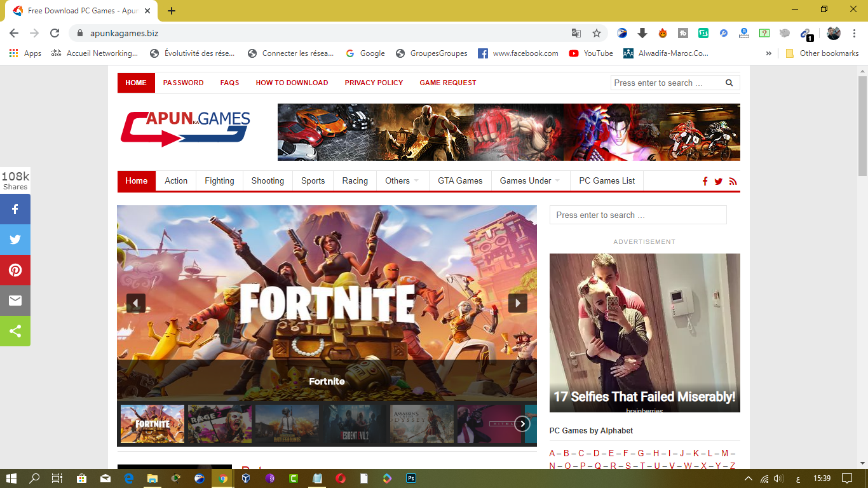Show next slide in Fortnite slider
The width and height of the screenshot is (868, 488).
point(518,303)
